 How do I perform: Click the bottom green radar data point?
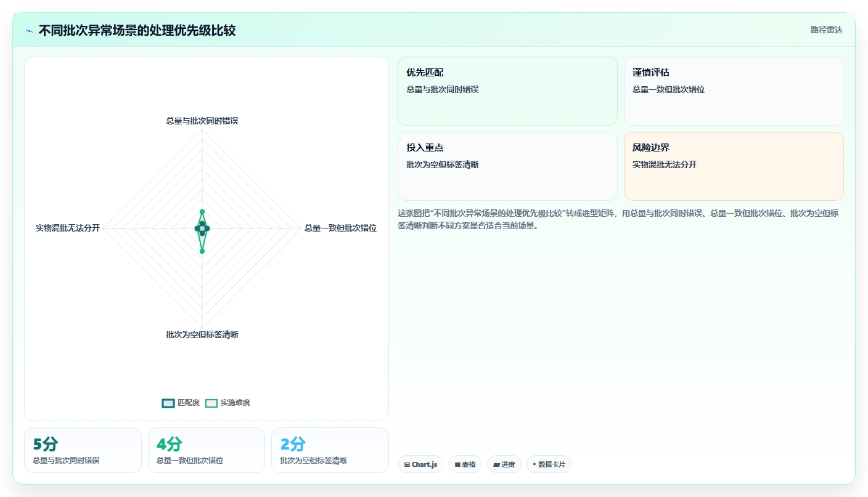click(202, 251)
